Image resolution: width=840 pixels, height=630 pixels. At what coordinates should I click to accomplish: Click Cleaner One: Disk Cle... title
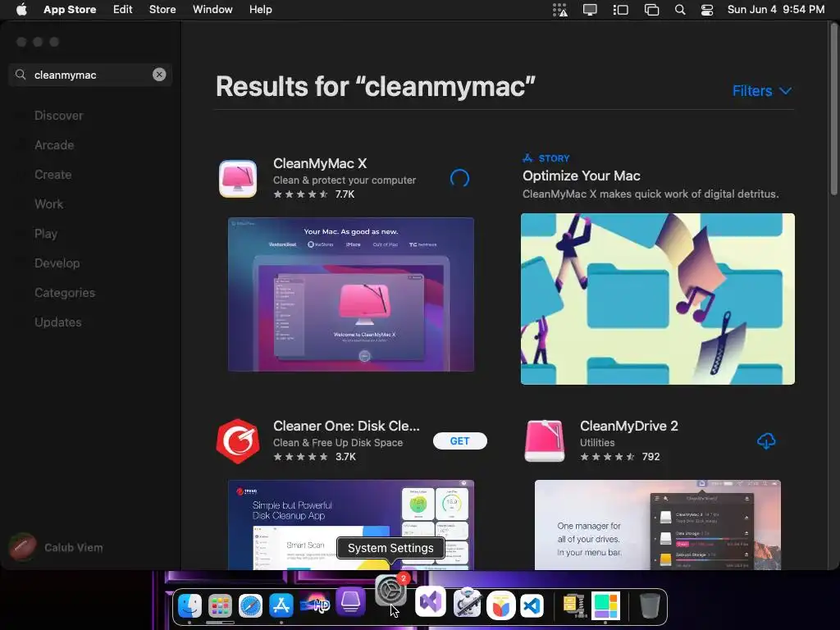[346, 426]
